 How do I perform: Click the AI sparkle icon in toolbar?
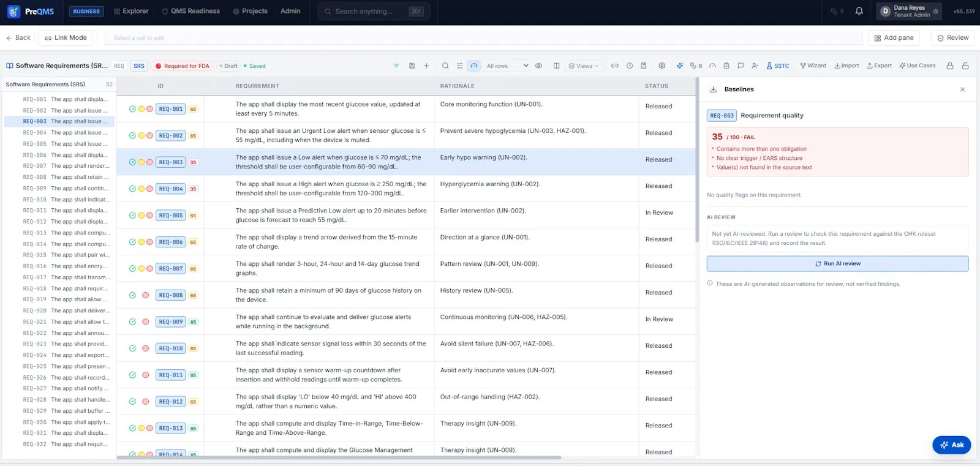680,66
